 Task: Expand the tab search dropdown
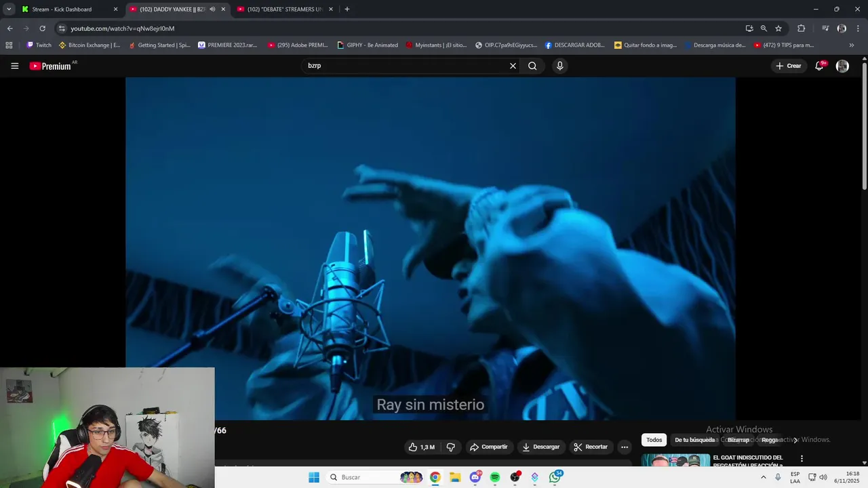click(9, 9)
